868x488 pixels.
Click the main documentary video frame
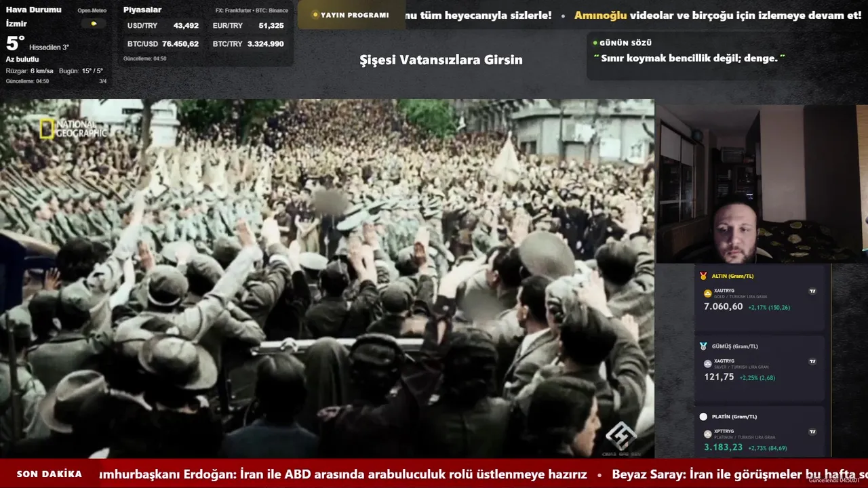click(x=327, y=279)
